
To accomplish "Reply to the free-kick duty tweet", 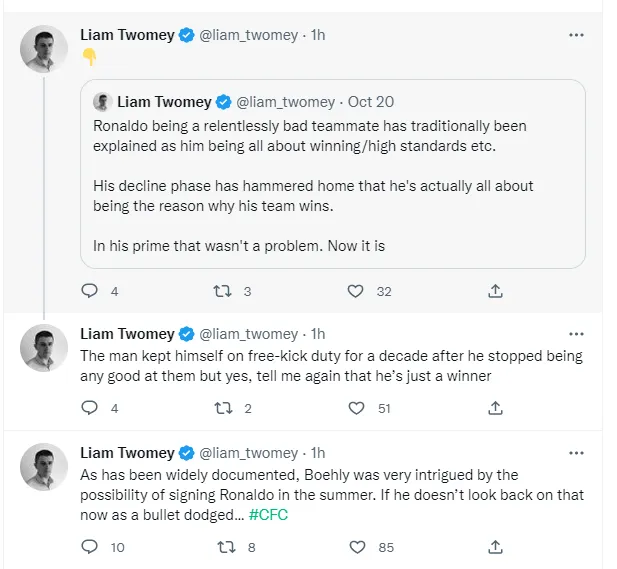I will click(90, 408).
